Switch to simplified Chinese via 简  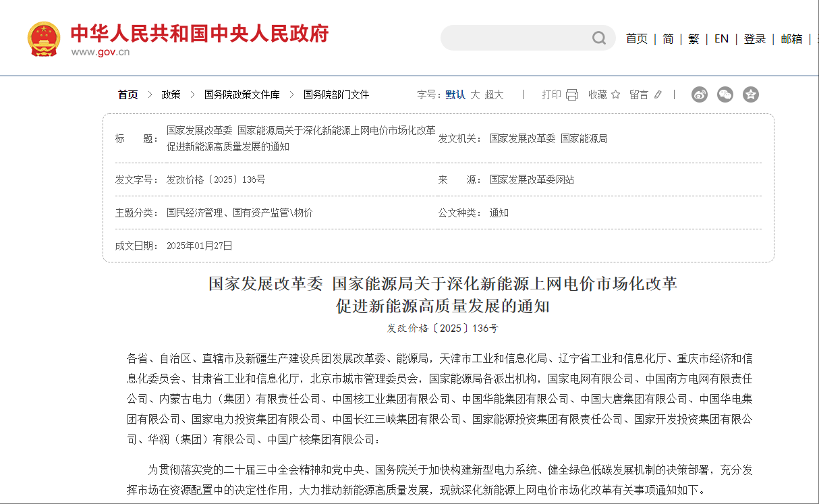coord(667,38)
